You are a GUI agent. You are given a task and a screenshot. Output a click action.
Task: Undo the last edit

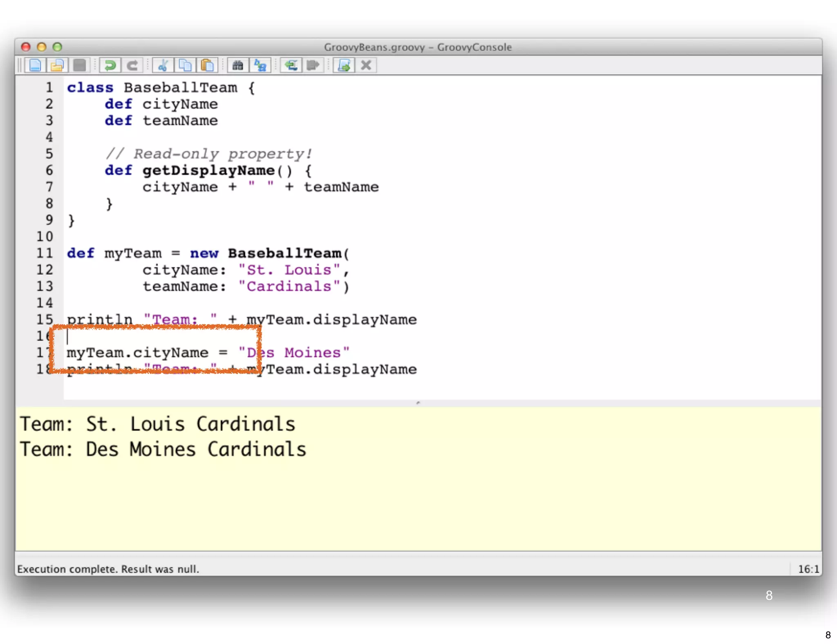pyautogui.click(x=110, y=65)
